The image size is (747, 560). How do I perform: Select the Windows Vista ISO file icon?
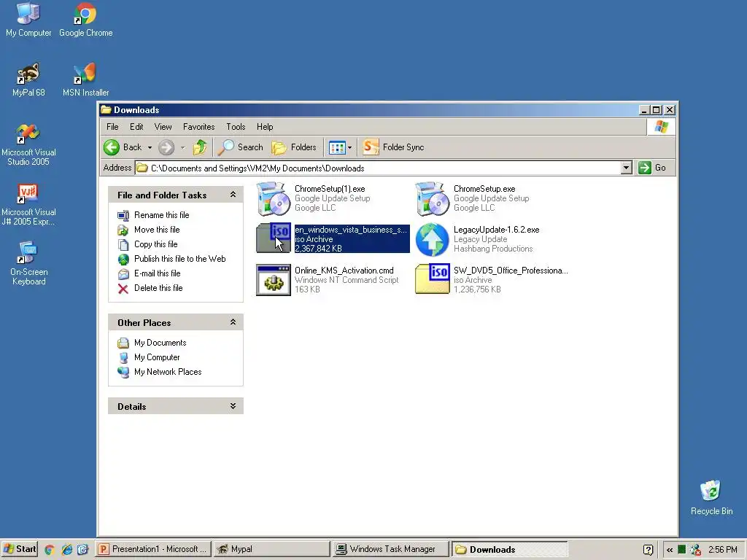tap(274, 238)
